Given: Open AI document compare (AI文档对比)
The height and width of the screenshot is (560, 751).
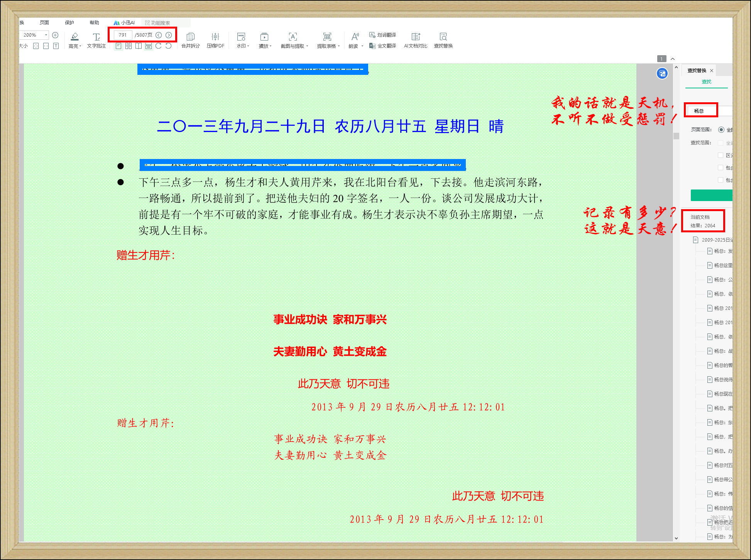Looking at the screenshot, I should point(416,40).
